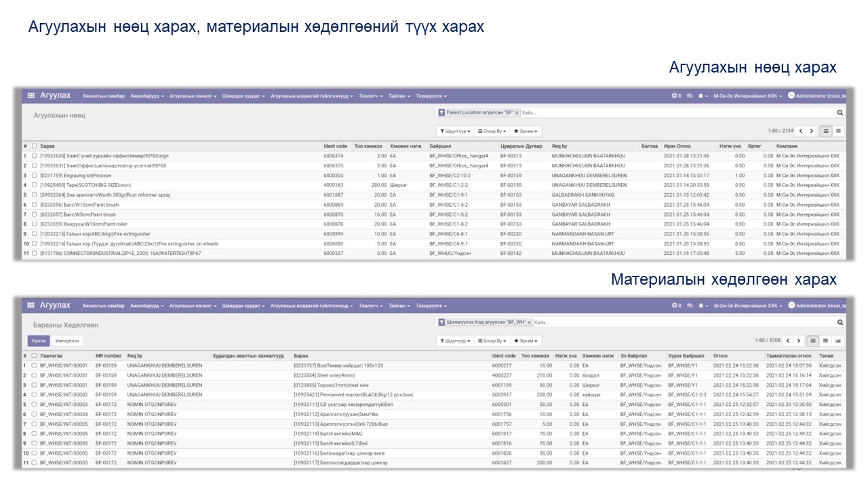Image resolution: width=868 pixels, height=488 pixels.
Task: Switch to kanban view in Агуулахын нөөц
Action: click(x=838, y=131)
